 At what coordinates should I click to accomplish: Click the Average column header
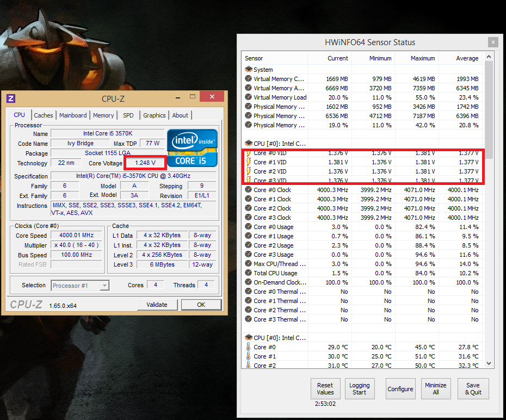460,58
